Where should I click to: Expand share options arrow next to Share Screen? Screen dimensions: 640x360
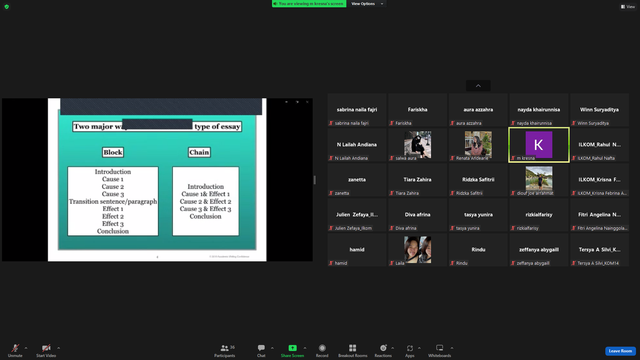click(x=305, y=348)
